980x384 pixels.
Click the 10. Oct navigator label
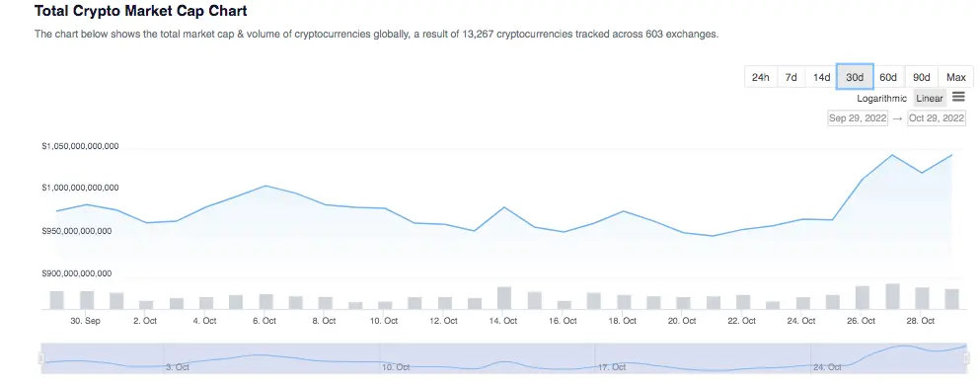(396, 368)
